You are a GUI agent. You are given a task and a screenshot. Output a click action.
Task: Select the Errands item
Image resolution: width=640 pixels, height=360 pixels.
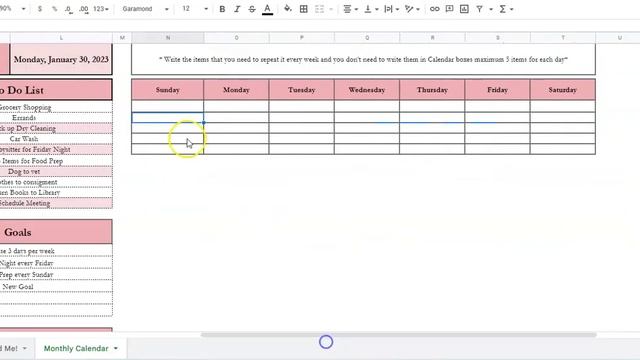pos(56,118)
